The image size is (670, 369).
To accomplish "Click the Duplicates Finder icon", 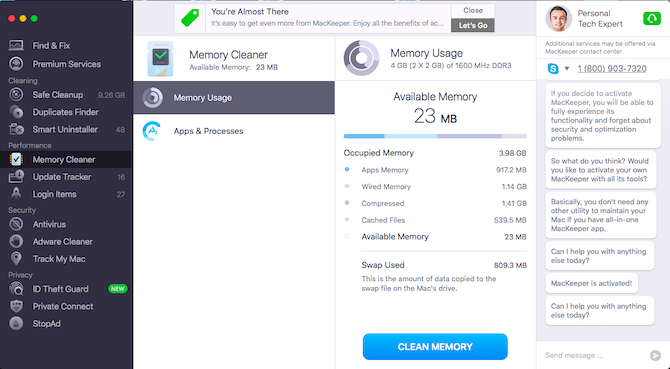I will tap(16, 112).
